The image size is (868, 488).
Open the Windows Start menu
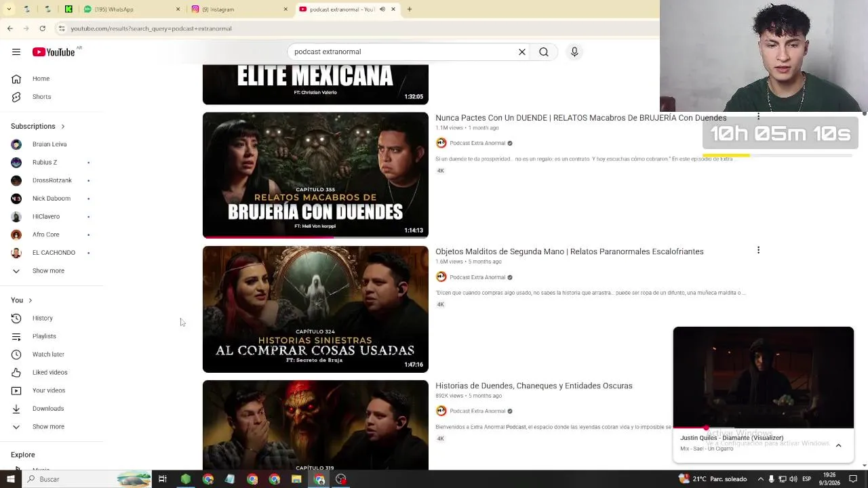tap(10, 479)
